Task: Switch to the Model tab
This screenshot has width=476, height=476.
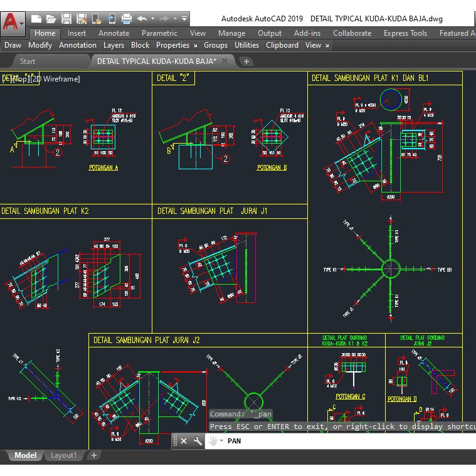Action: point(26,455)
